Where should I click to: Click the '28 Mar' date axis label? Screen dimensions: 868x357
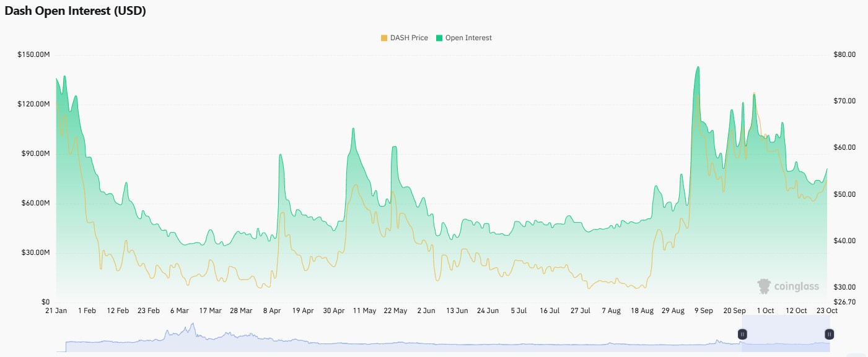[241, 311]
